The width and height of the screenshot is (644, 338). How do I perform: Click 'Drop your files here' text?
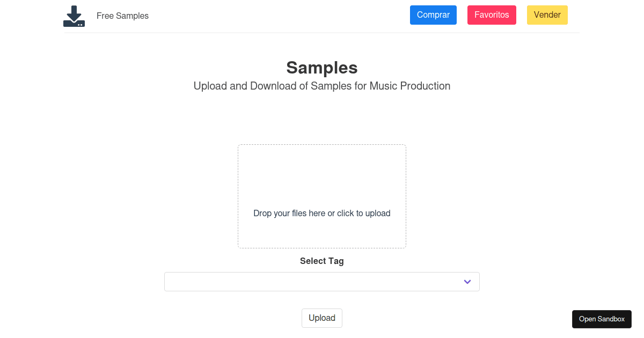[289, 213]
